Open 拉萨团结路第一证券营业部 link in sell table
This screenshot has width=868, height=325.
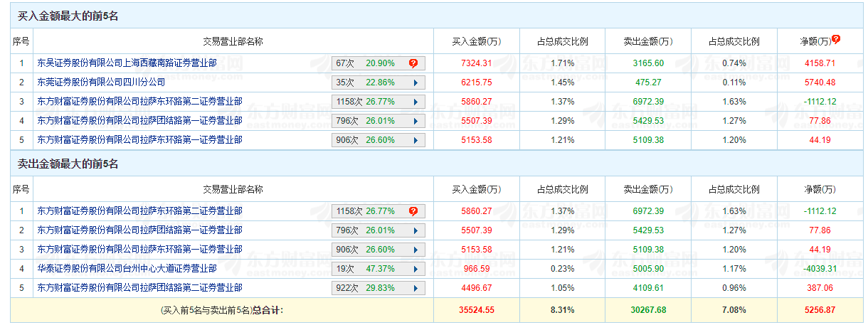140,230
